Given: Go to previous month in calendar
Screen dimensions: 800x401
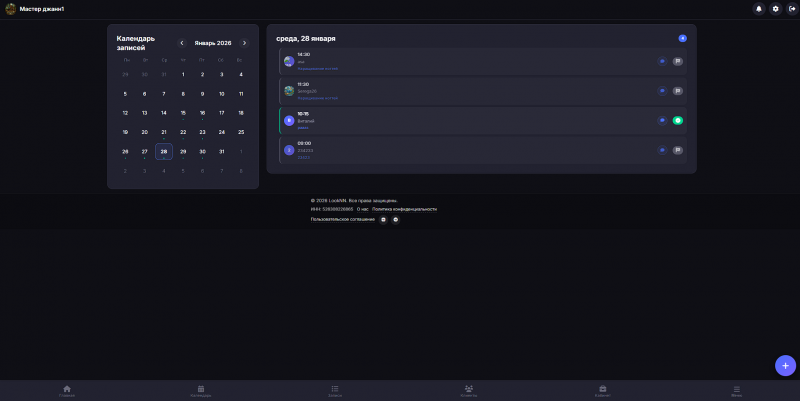Looking at the screenshot, I should (182, 43).
